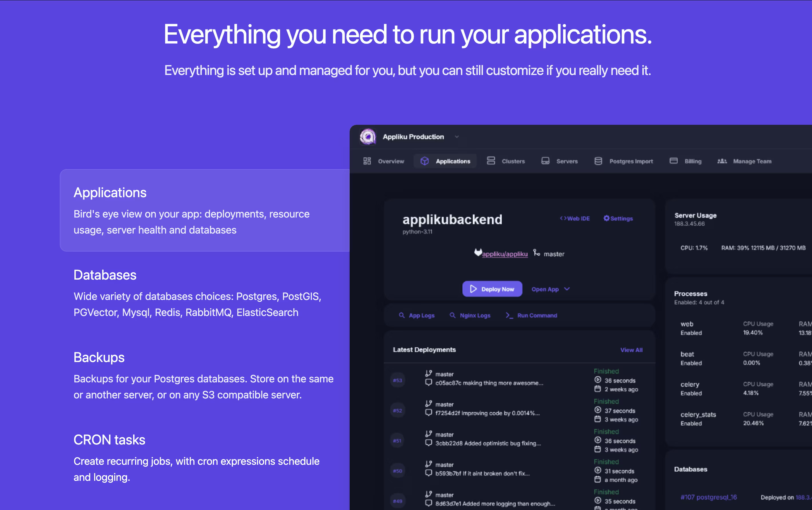Select the celery process row
The width and height of the screenshot is (812, 510).
(746, 389)
